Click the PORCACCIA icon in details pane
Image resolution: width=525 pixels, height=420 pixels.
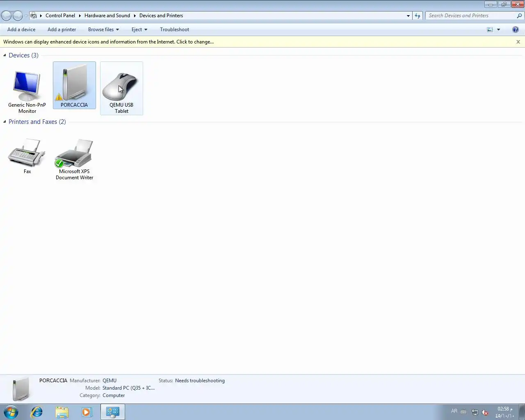pyautogui.click(x=21, y=389)
